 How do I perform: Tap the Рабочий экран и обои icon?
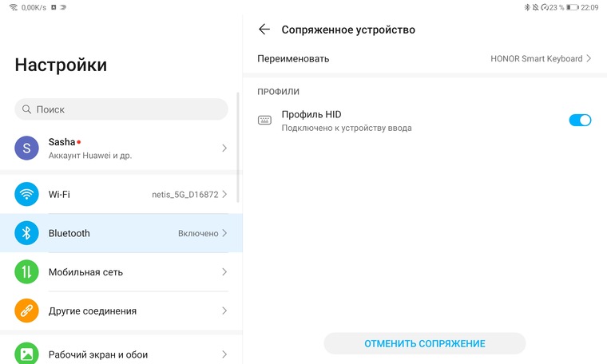tap(26, 353)
